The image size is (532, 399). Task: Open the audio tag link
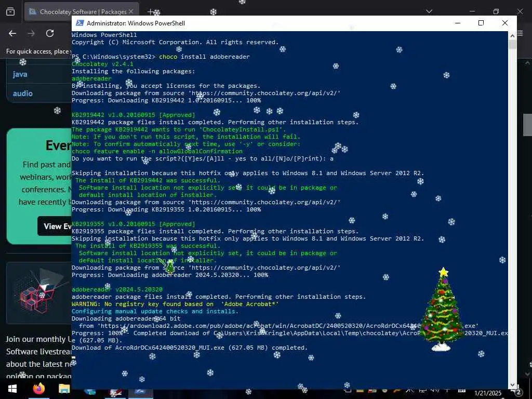tap(23, 94)
